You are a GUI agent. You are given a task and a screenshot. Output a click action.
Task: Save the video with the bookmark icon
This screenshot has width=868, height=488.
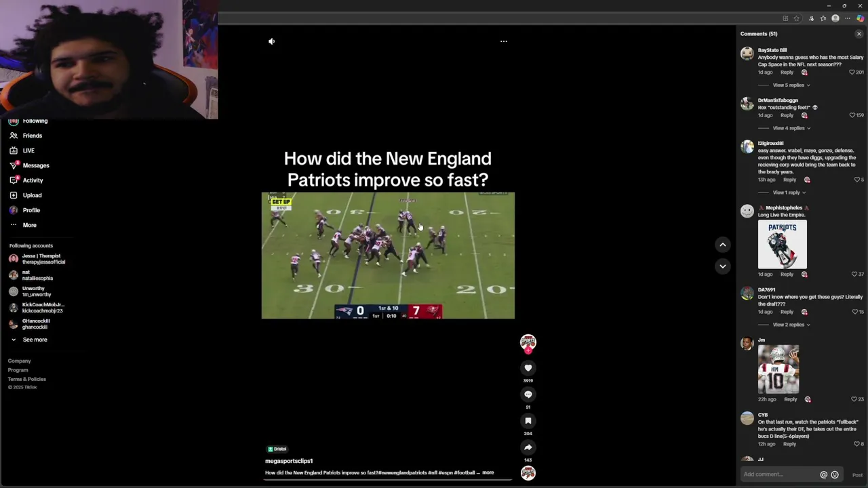pos(528,421)
